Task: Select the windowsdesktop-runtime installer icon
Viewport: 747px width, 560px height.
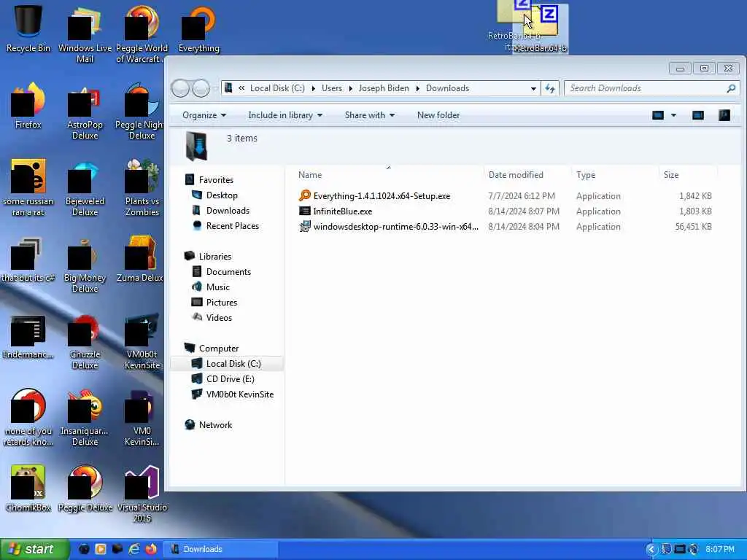Action: [305, 226]
